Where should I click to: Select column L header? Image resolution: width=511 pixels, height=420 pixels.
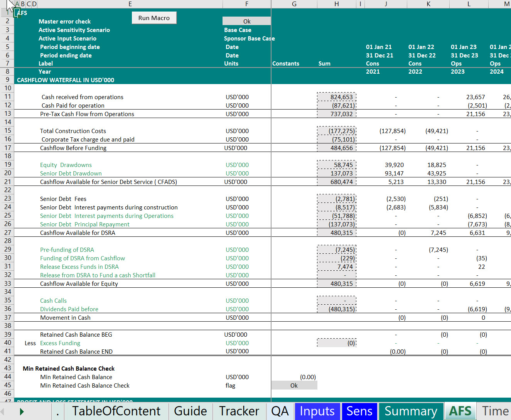tap(469, 4)
